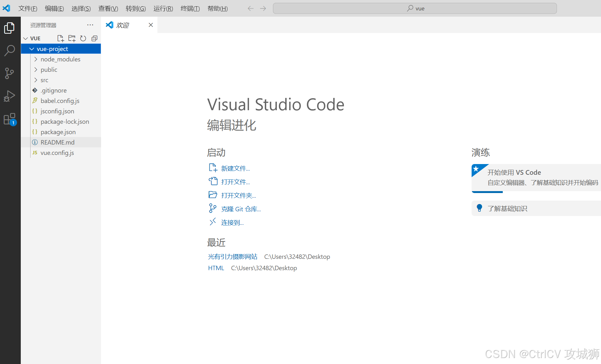Open the Explorer view in activity bar
Image resolution: width=601 pixels, height=364 pixels.
[9, 28]
